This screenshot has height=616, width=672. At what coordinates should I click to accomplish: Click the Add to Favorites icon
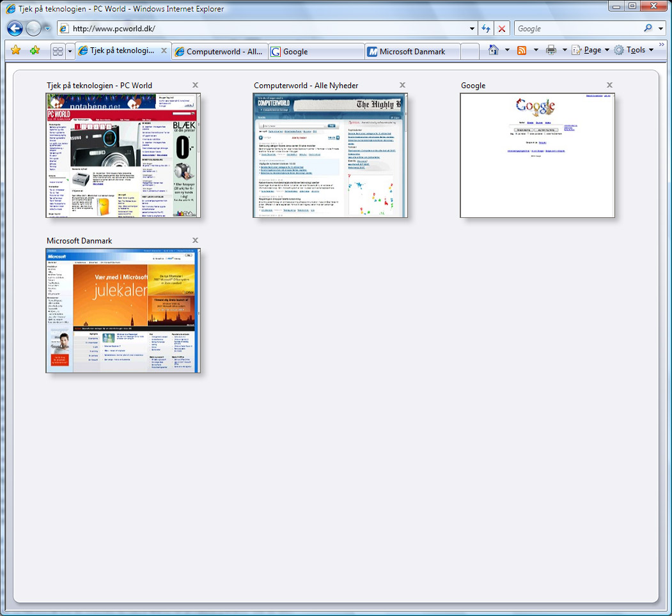click(35, 50)
